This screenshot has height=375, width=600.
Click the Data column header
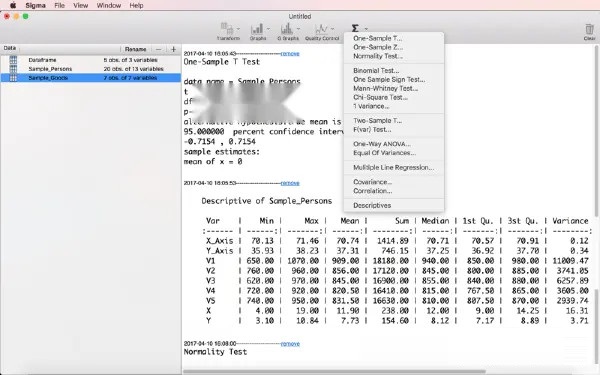click(x=10, y=48)
